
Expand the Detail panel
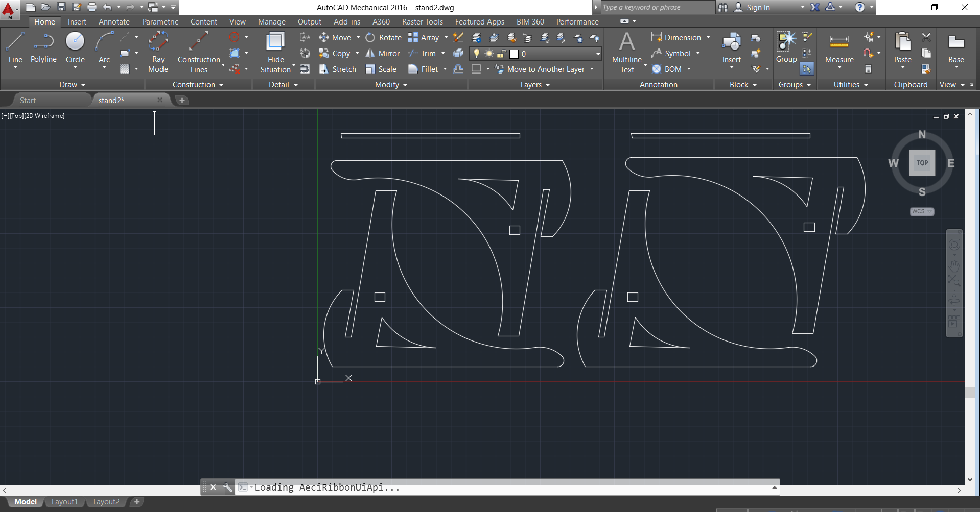[x=283, y=85]
